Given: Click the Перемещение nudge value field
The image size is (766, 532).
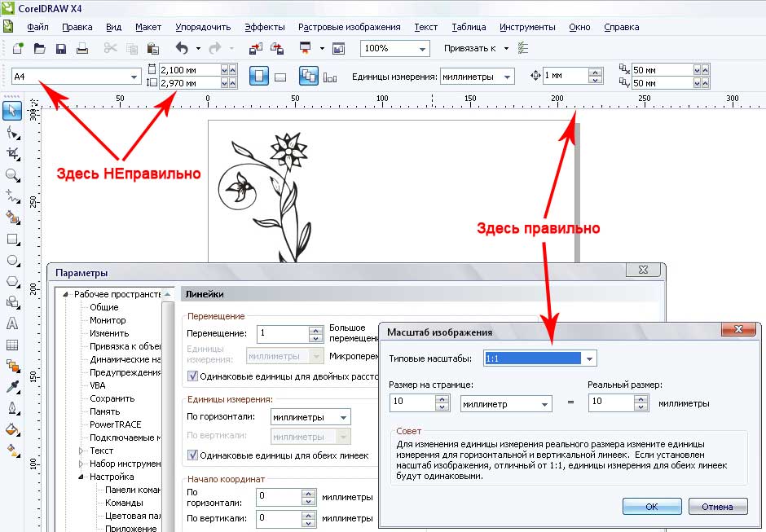Looking at the screenshot, I should (x=284, y=334).
